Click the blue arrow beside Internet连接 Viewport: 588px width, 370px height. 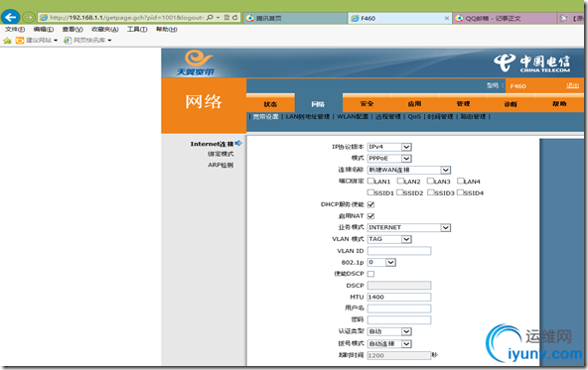point(238,143)
